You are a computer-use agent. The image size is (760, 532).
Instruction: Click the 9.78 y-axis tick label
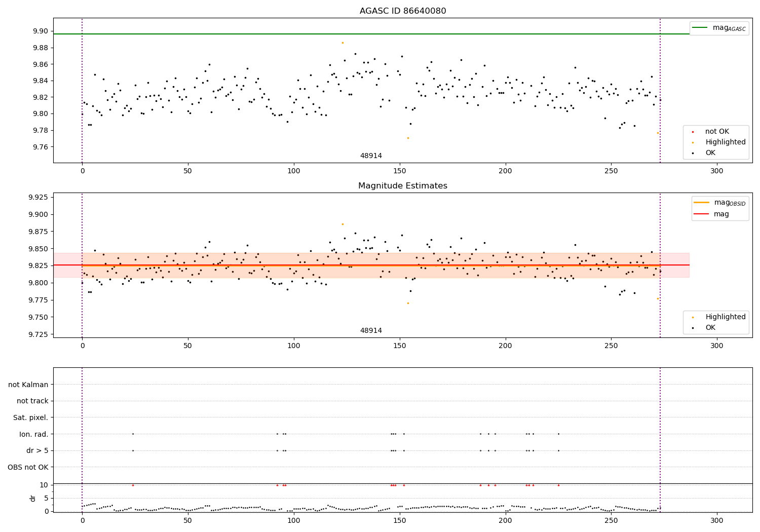click(40, 131)
